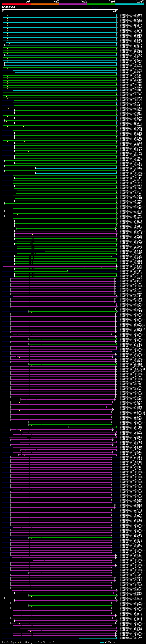
Task: Open hit UniRef100_C6TD47
Action: [131, 32]
